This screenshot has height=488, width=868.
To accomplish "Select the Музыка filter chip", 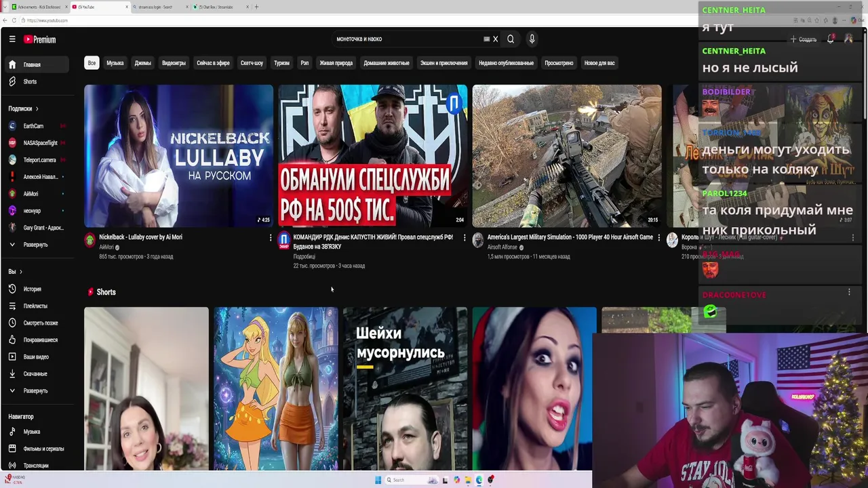I will coord(115,63).
